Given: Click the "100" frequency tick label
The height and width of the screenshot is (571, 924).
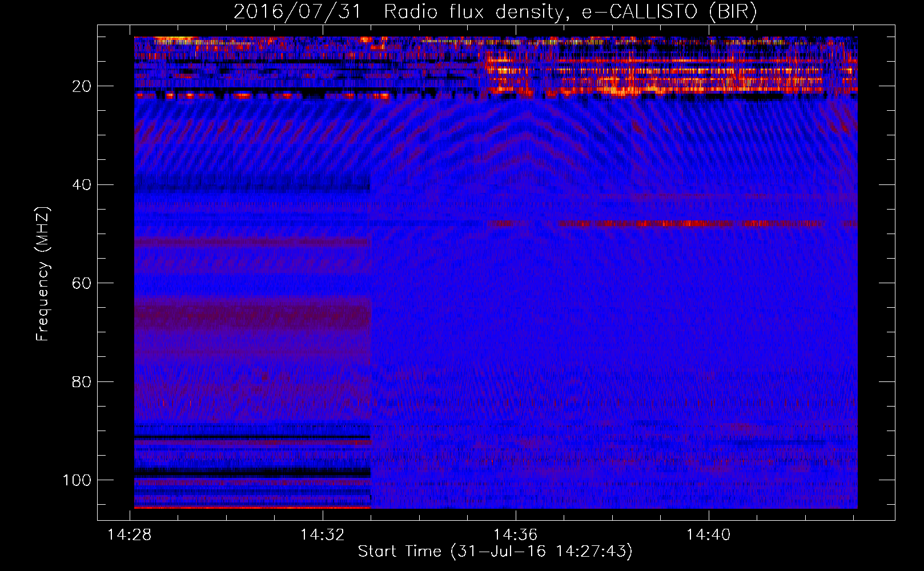Looking at the screenshot, I should pyautogui.click(x=77, y=480).
